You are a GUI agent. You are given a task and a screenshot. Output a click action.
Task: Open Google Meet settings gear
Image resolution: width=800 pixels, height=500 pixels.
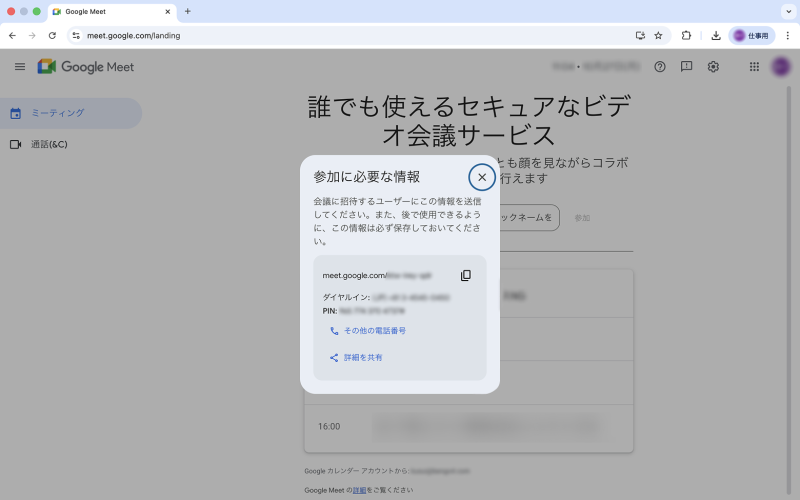713,67
